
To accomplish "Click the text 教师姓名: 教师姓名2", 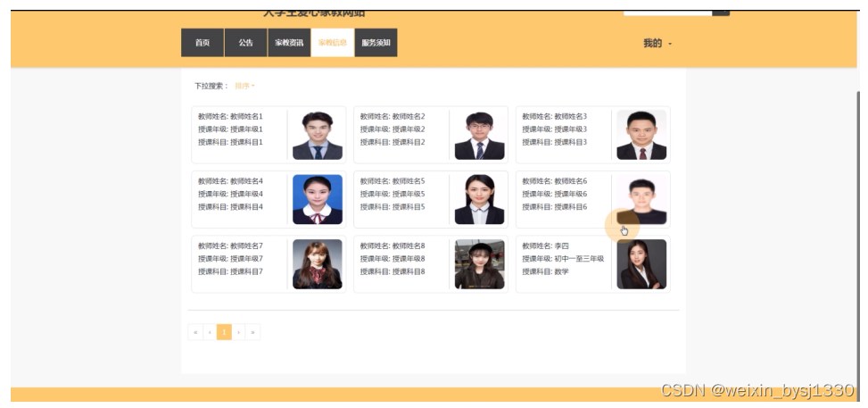I will coord(393,116).
